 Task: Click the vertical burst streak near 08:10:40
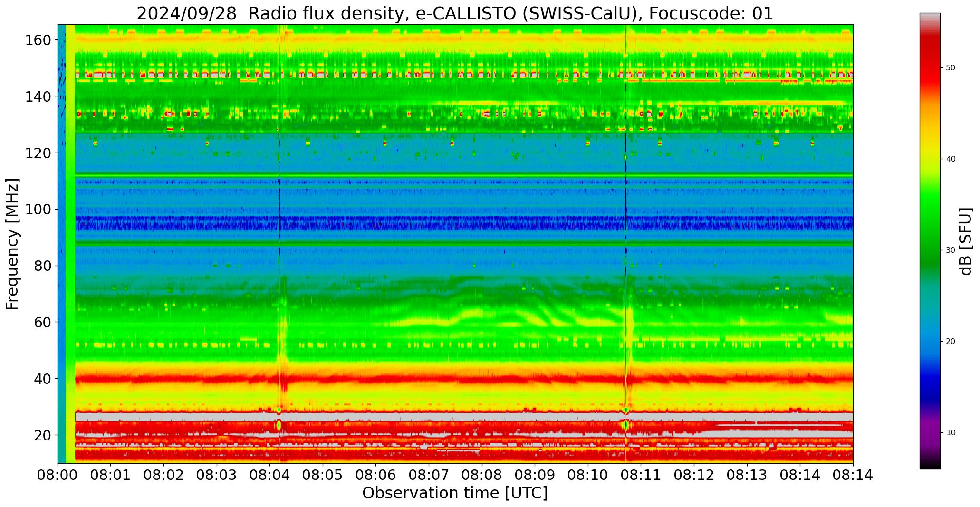coord(626,244)
